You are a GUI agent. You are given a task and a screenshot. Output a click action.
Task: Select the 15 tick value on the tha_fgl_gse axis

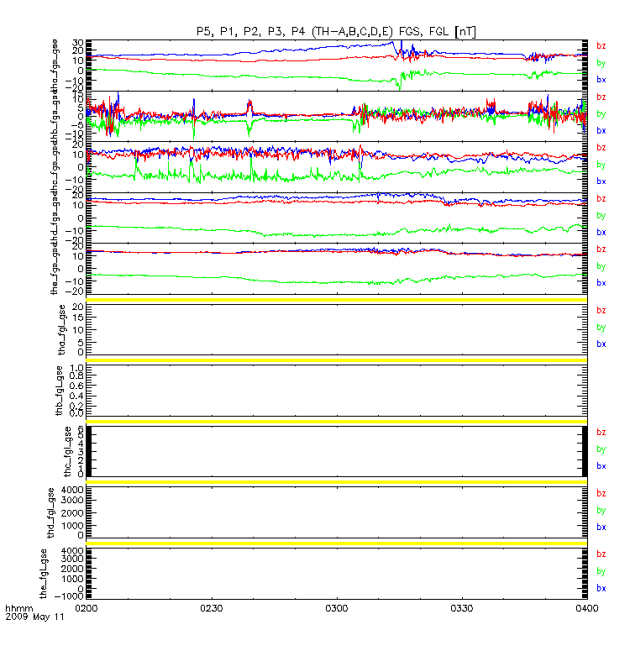(x=78, y=318)
